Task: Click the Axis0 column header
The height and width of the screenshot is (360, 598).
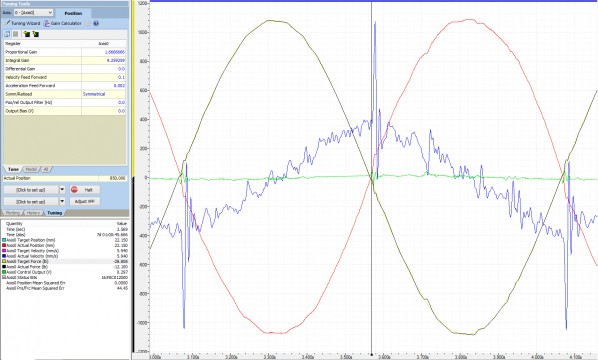Action: (x=104, y=43)
